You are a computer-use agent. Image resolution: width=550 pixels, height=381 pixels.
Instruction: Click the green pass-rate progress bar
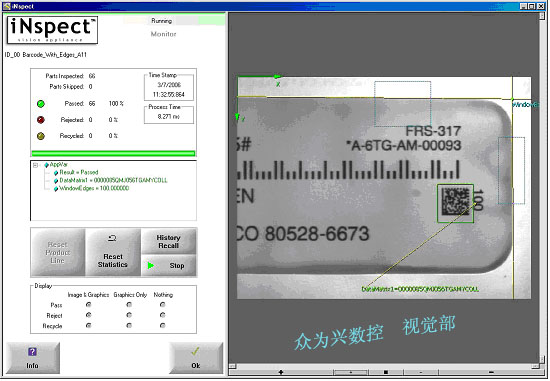pyautogui.click(x=113, y=153)
